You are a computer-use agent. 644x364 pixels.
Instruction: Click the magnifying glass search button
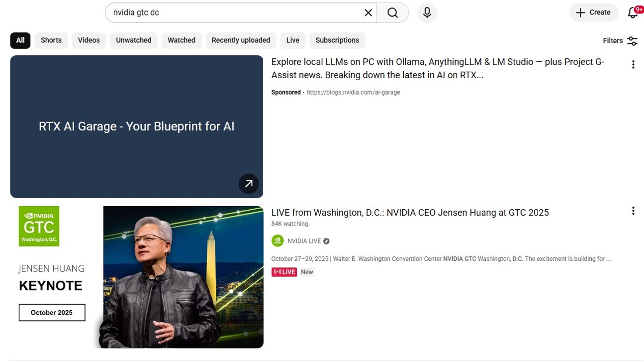point(392,13)
